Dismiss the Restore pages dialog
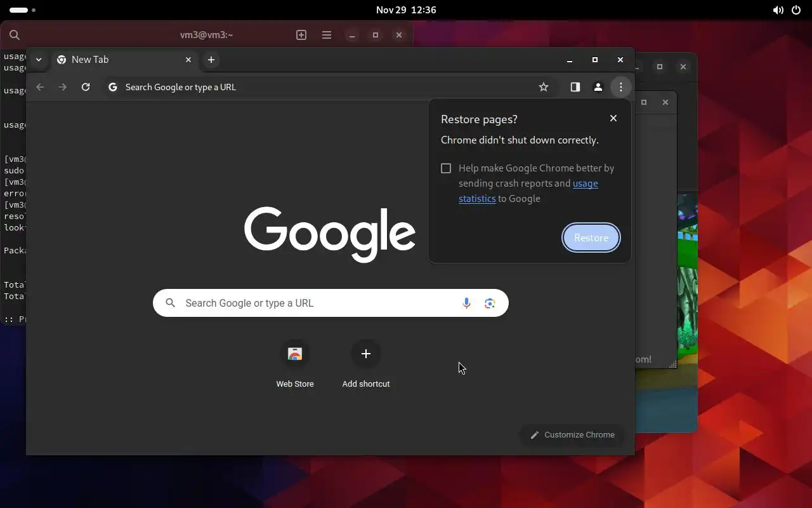812x508 pixels. (x=613, y=118)
